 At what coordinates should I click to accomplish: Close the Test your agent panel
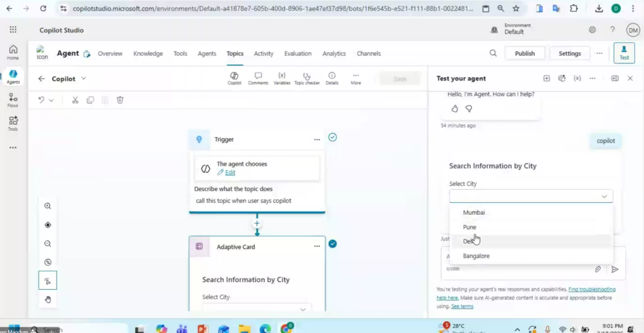click(630, 79)
